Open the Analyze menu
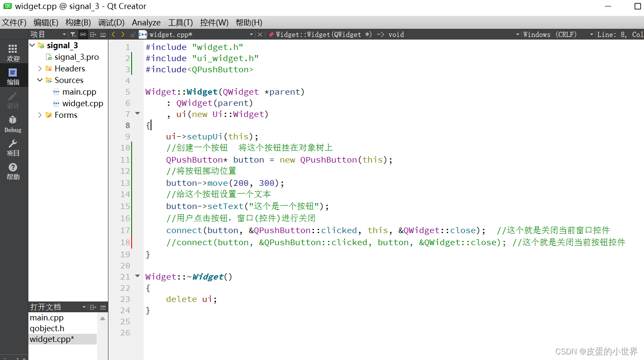Screen dimensions: 644x360 [x=146, y=22]
